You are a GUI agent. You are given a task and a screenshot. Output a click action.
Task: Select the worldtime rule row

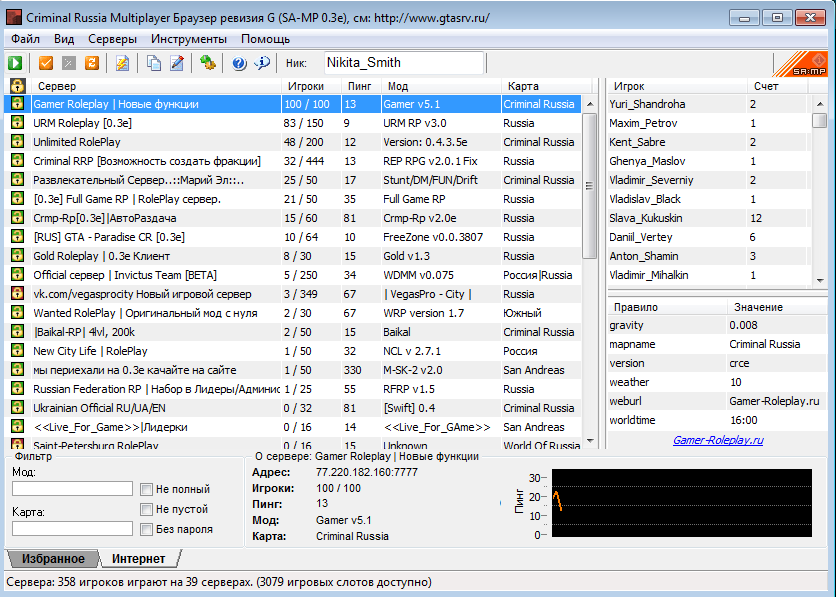(717, 420)
